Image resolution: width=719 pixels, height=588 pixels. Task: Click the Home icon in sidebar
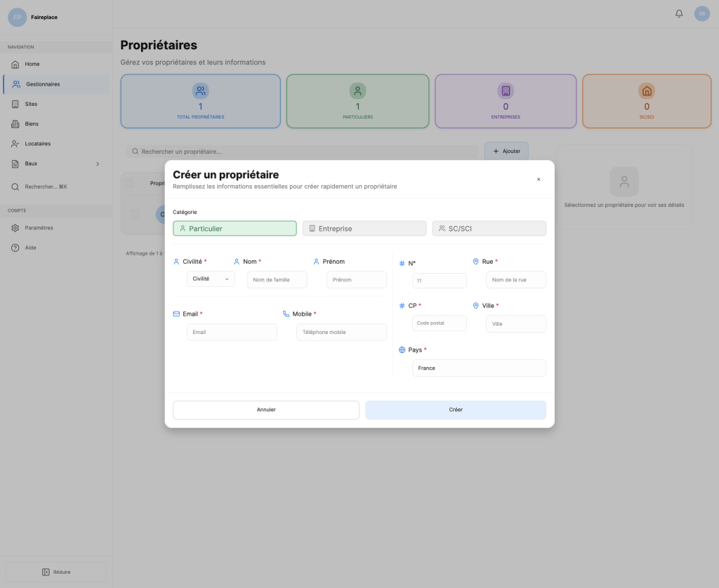[15, 65]
